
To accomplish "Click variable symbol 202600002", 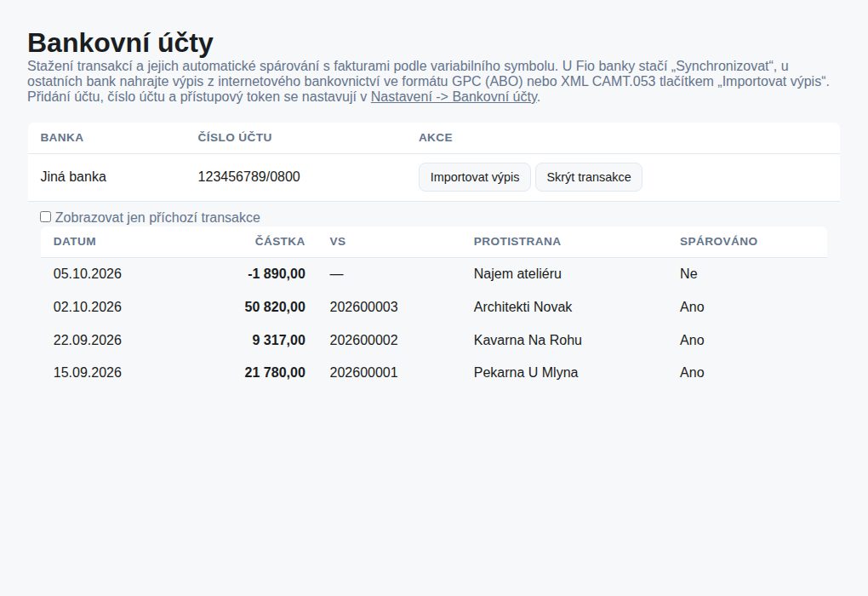I will tap(363, 340).
